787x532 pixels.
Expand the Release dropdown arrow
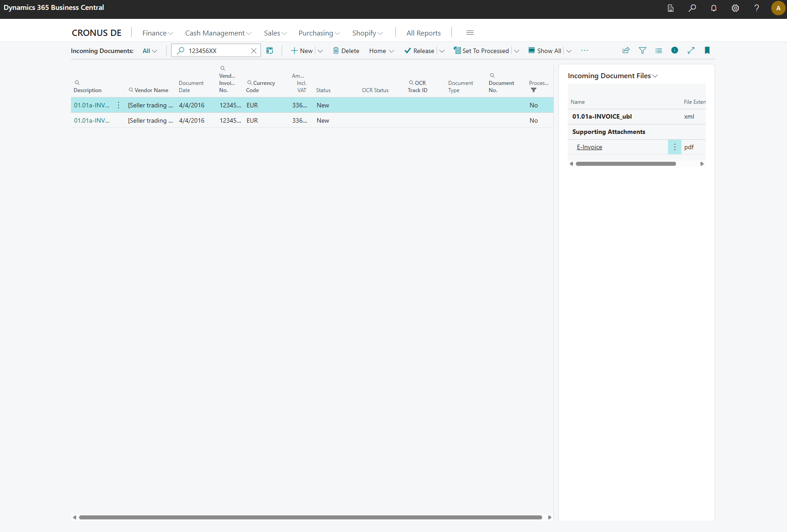[x=442, y=51]
